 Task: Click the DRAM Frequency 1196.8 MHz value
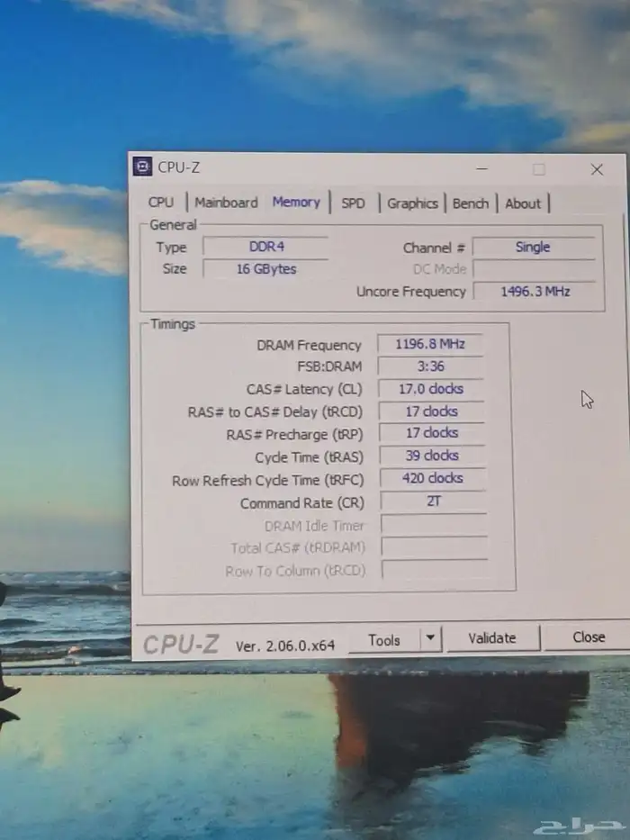430,344
